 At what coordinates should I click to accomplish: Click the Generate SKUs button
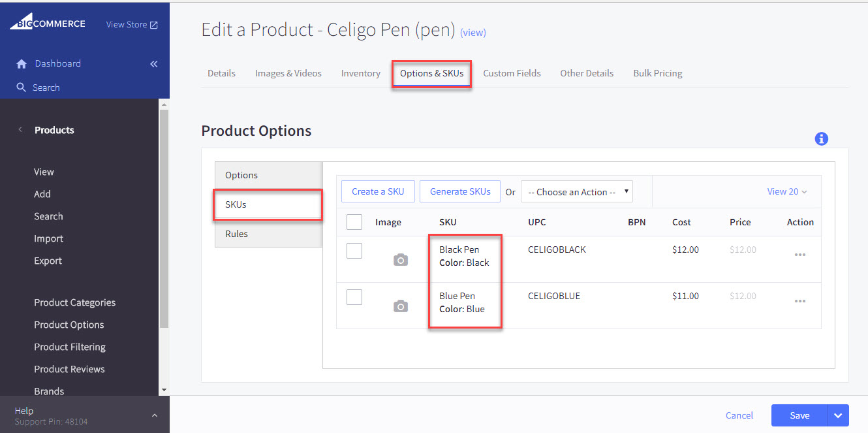click(x=460, y=192)
